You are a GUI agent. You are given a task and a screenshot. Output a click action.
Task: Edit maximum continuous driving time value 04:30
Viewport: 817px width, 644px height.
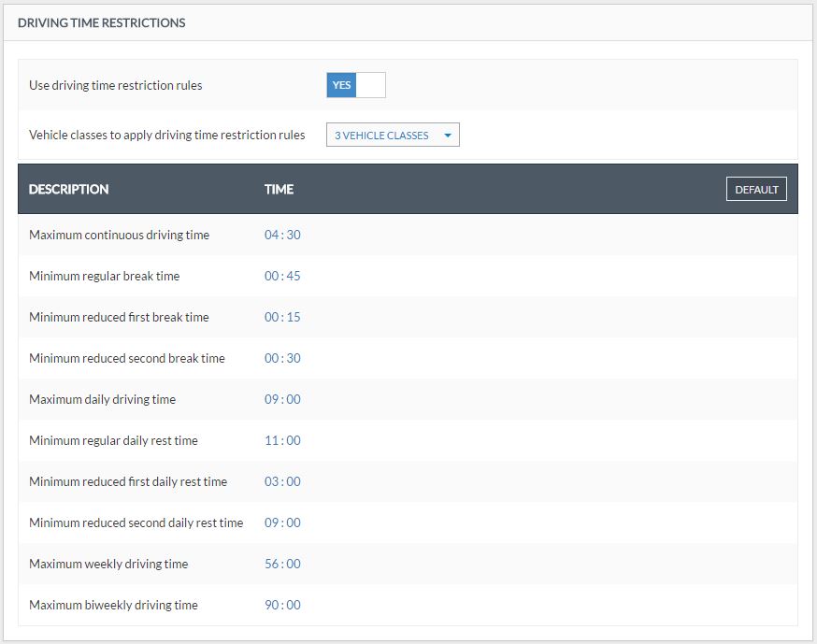[282, 236]
